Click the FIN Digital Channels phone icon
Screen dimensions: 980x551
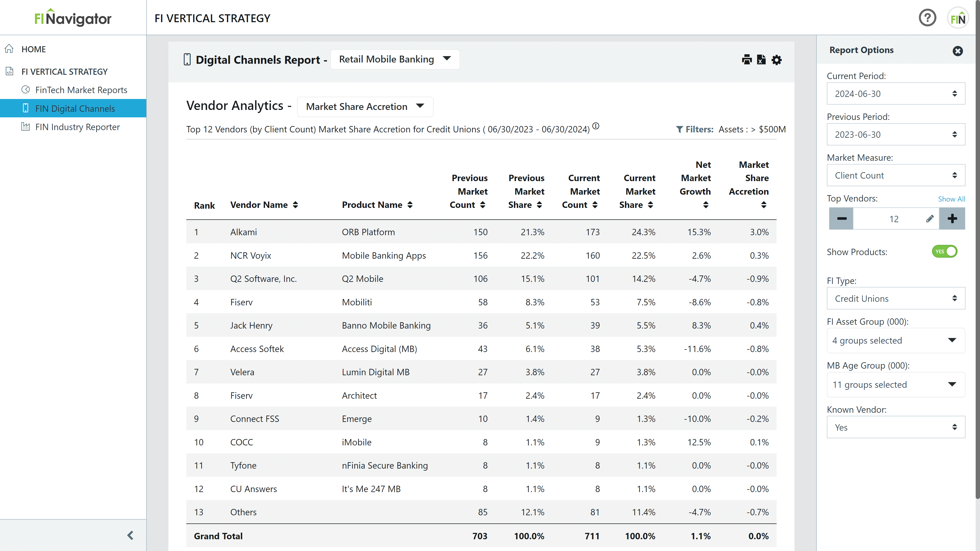pyautogui.click(x=26, y=108)
